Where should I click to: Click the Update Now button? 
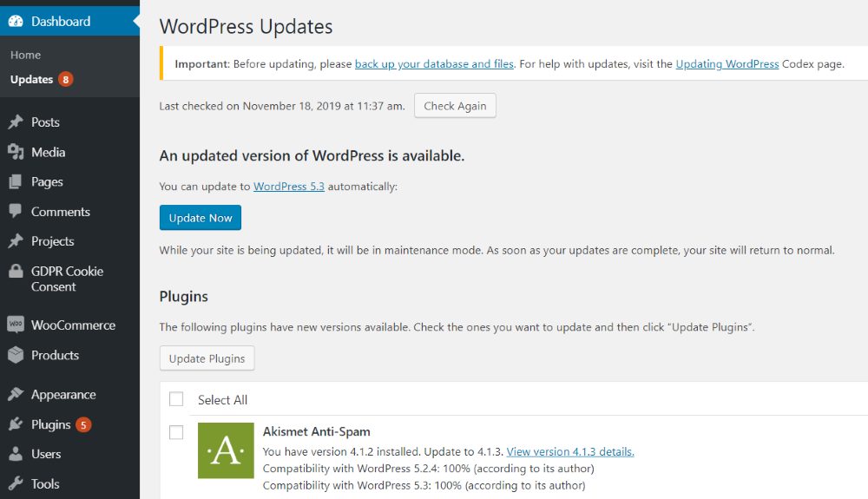201,218
